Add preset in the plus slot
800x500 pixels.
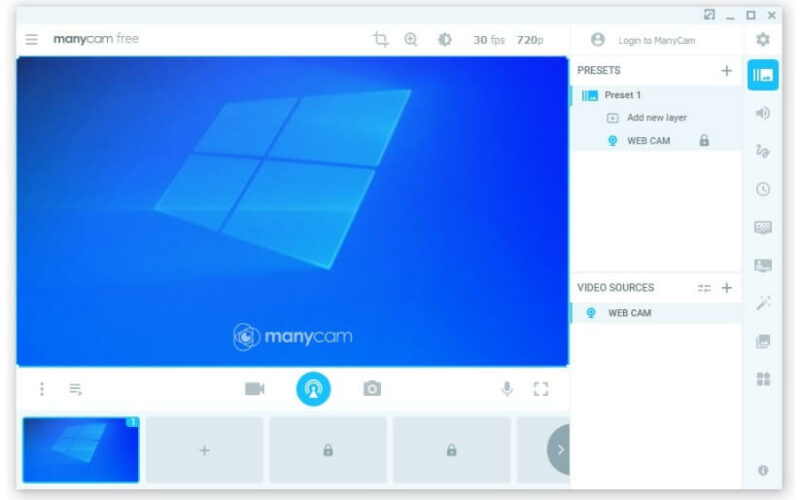click(x=205, y=450)
